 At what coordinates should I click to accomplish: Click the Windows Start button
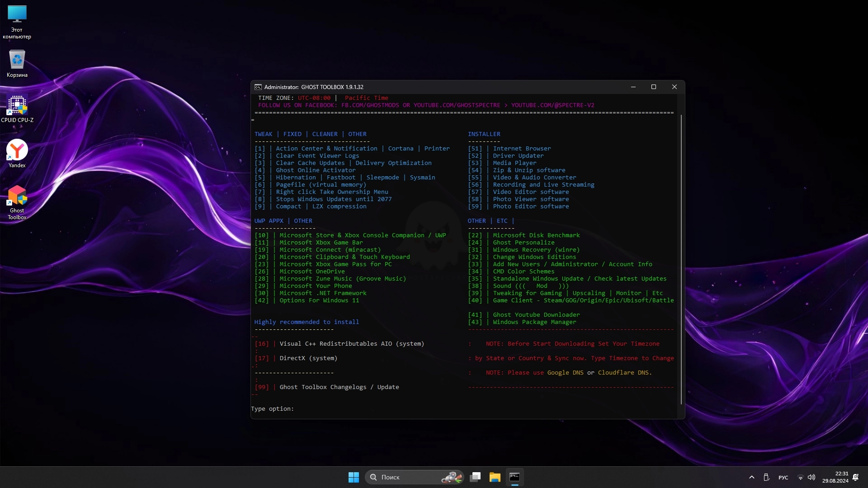click(354, 477)
